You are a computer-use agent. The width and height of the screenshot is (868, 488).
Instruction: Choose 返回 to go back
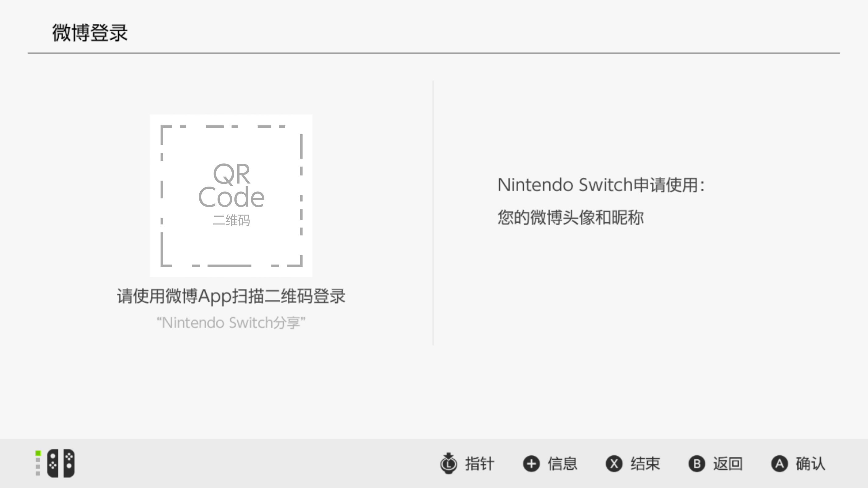click(x=728, y=464)
